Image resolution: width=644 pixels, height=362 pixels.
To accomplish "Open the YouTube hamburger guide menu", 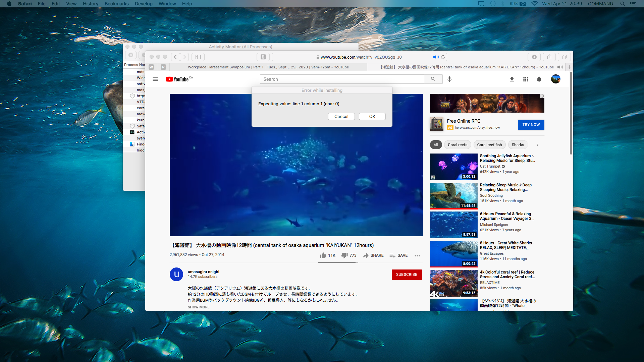I will pos(155,79).
